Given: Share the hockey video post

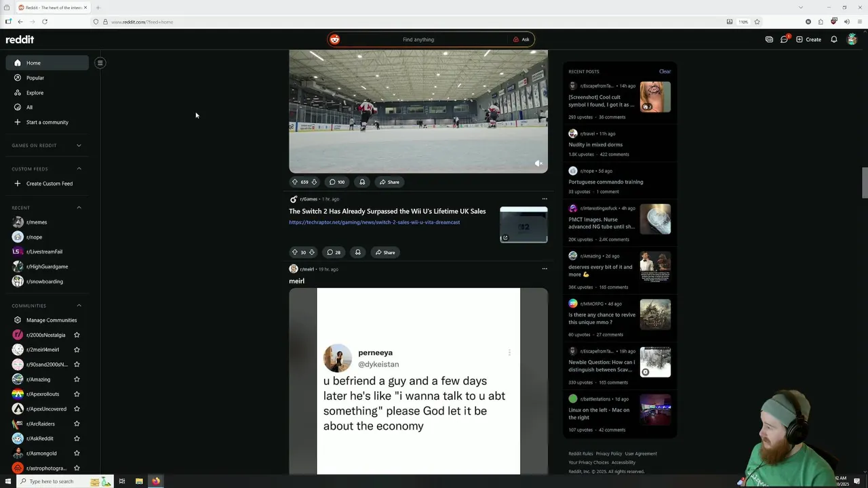Looking at the screenshot, I should 389,182.
